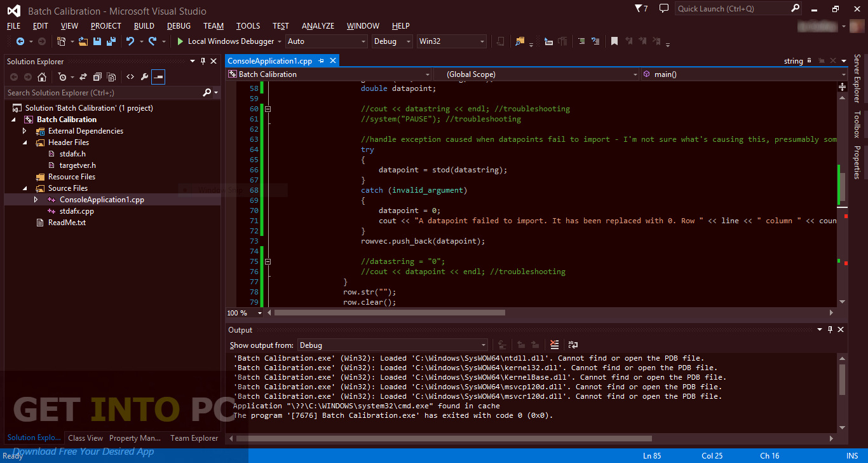Select targetver.h in Header Files

(78, 165)
